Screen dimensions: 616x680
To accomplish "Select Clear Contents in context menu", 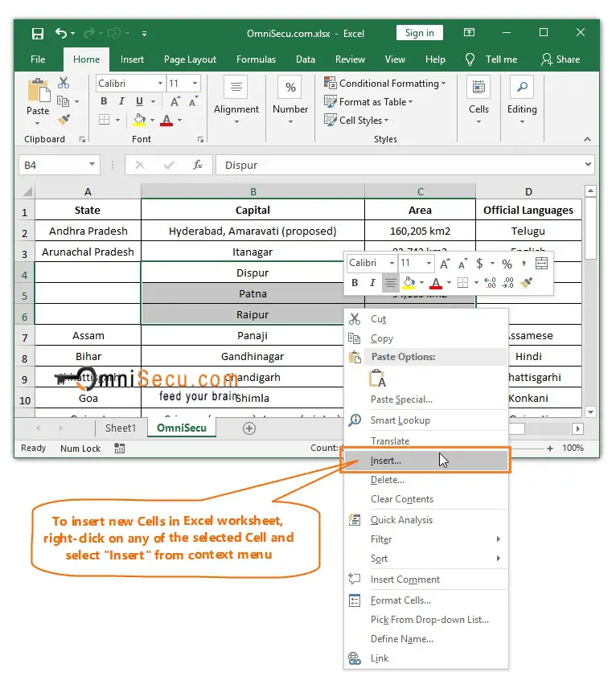I will point(425,499).
